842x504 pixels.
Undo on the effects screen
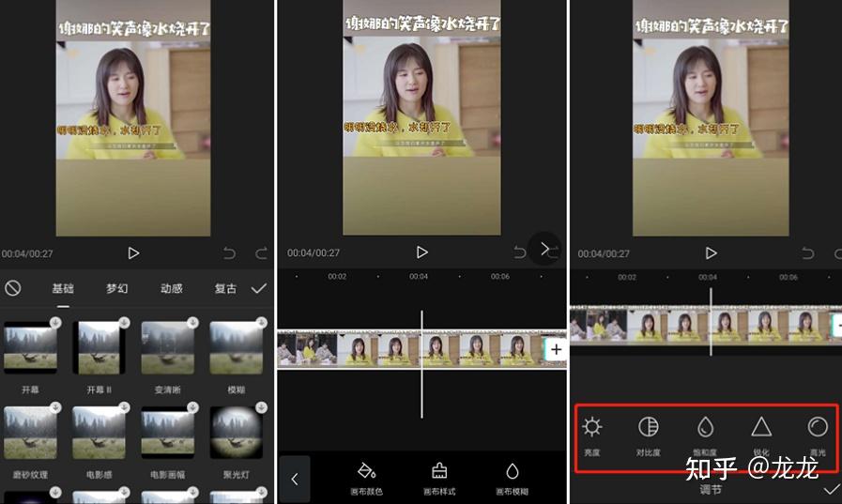pyautogui.click(x=229, y=252)
